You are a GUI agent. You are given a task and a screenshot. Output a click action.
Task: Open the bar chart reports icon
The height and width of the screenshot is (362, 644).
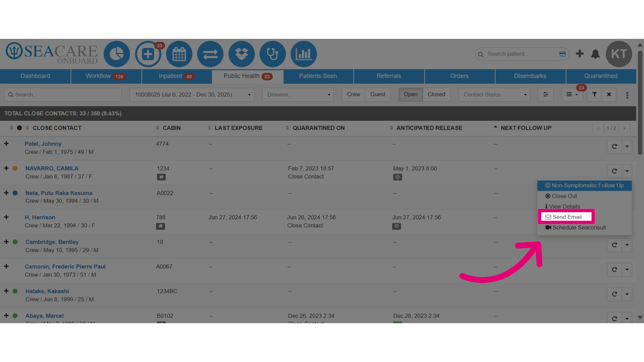(x=304, y=54)
